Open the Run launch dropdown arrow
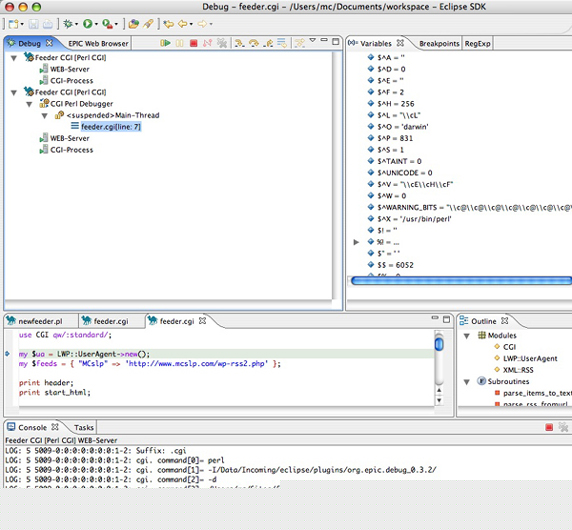The image size is (572, 530). (96, 24)
